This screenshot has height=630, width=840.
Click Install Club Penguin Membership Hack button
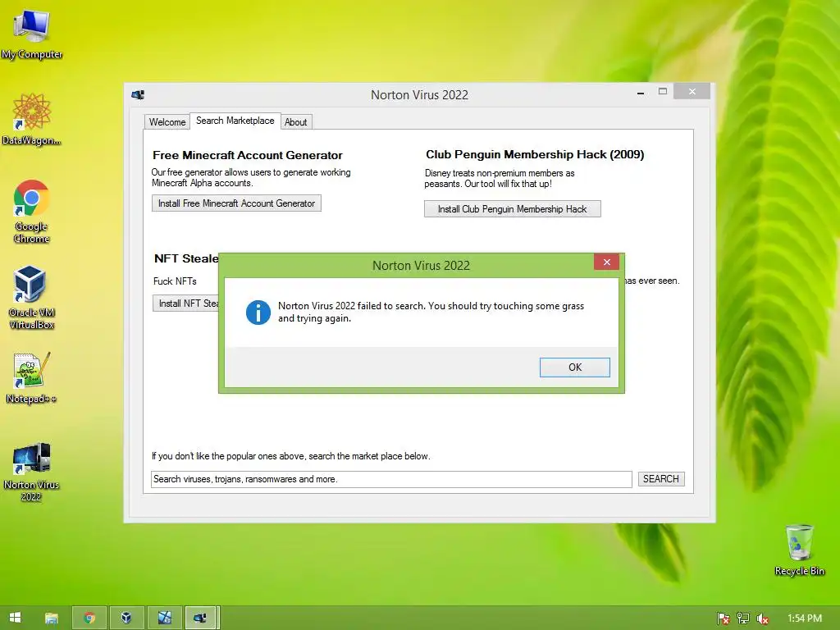click(x=512, y=209)
